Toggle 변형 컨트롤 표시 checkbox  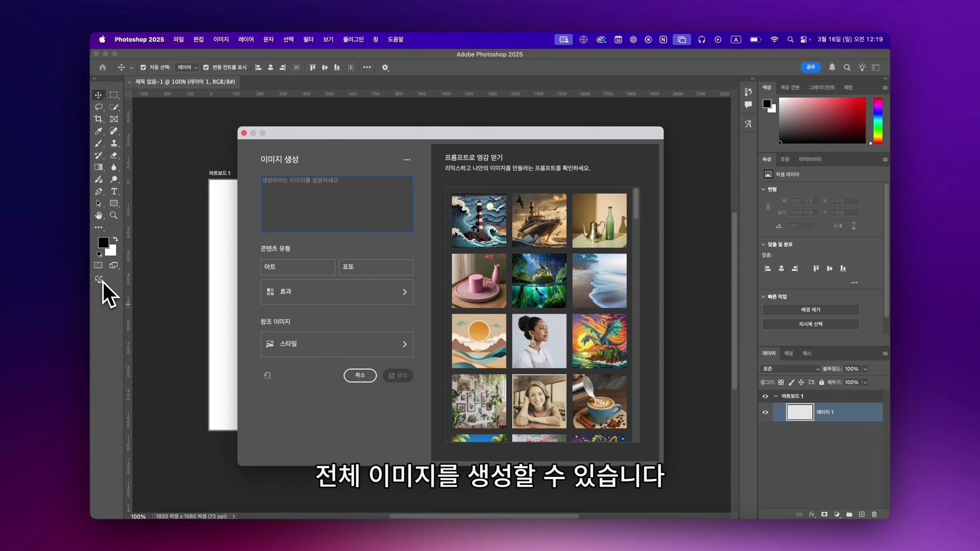click(x=206, y=67)
